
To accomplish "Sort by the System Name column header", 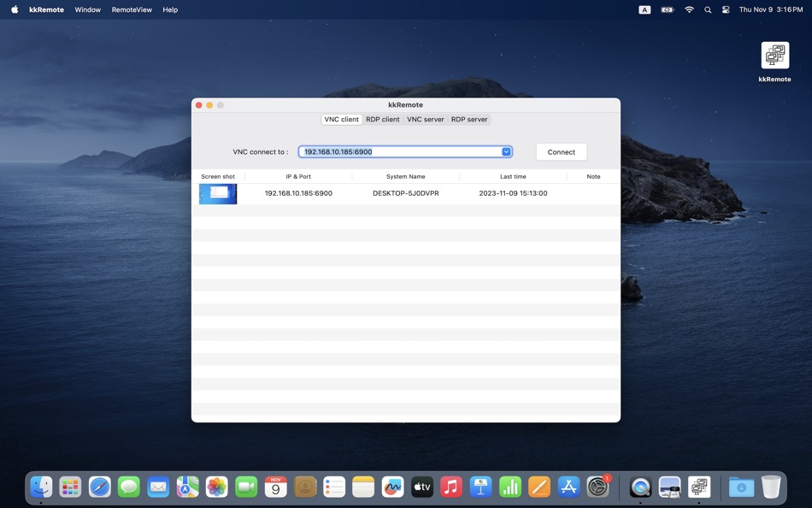I will click(405, 176).
